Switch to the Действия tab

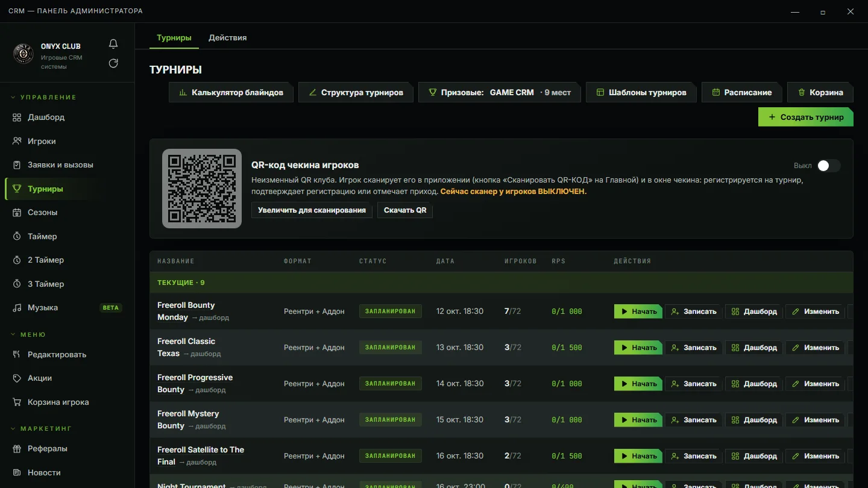point(227,37)
